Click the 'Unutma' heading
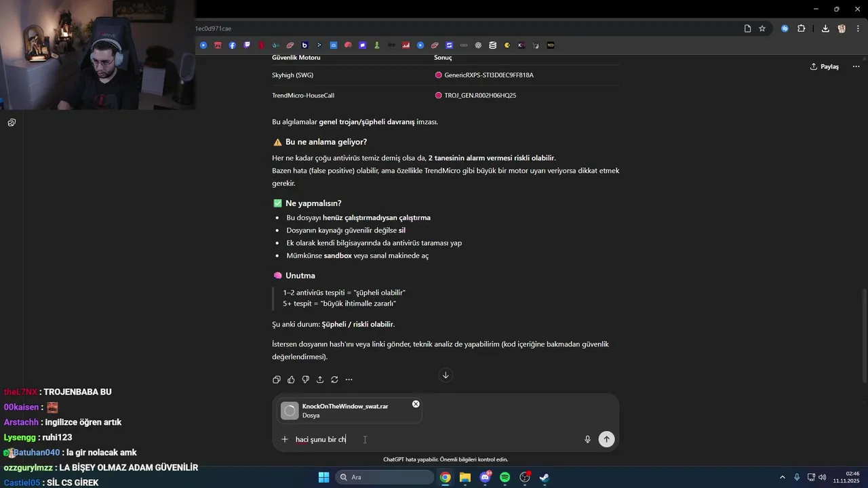This screenshot has height=488, width=868. [300, 276]
